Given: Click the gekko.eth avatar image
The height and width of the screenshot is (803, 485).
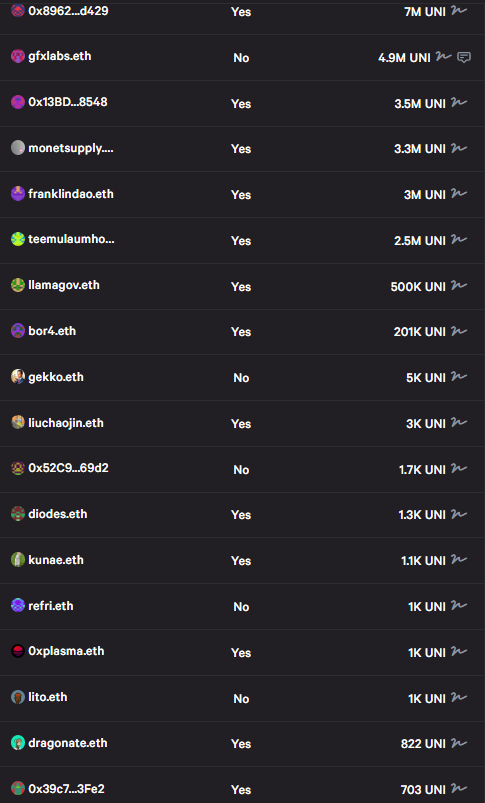Looking at the screenshot, I should point(18,376).
